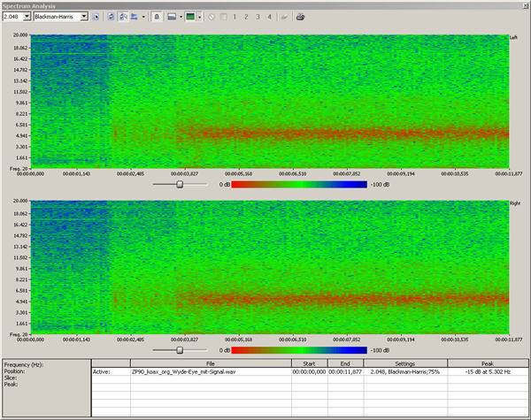Select the normal display graph icon

coord(172,16)
